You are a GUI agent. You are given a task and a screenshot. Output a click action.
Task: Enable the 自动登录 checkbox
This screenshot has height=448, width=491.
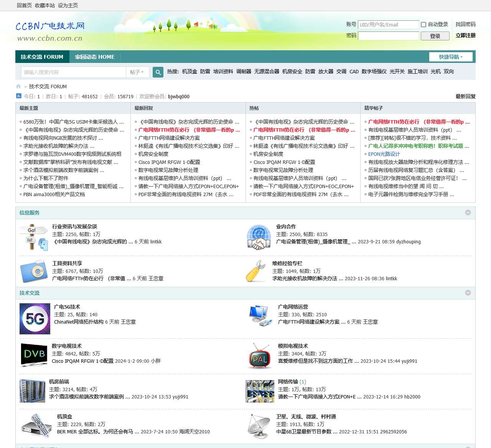click(423, 25)
